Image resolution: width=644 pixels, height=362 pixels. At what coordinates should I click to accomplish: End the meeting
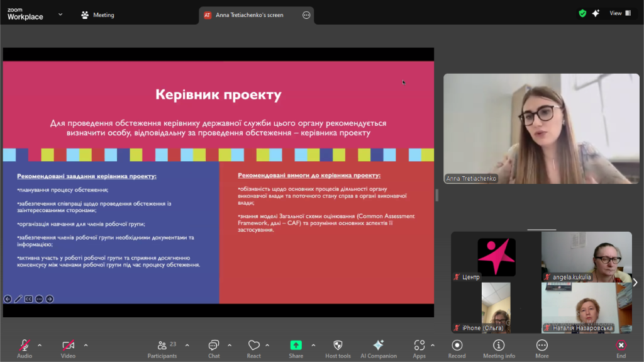[x=621, y=349]
